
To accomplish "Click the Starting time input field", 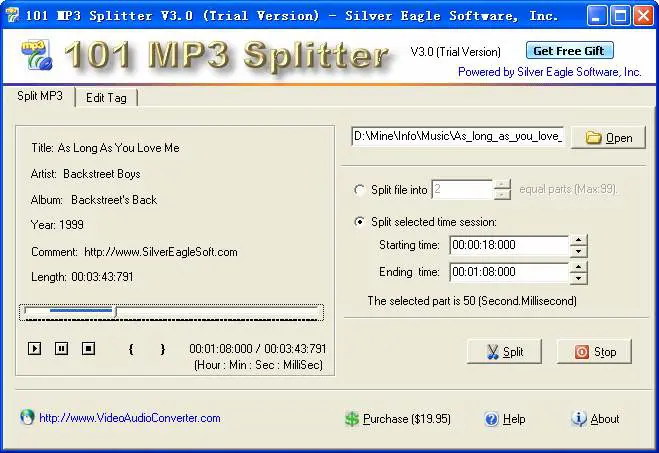I will tap(509, 245).
